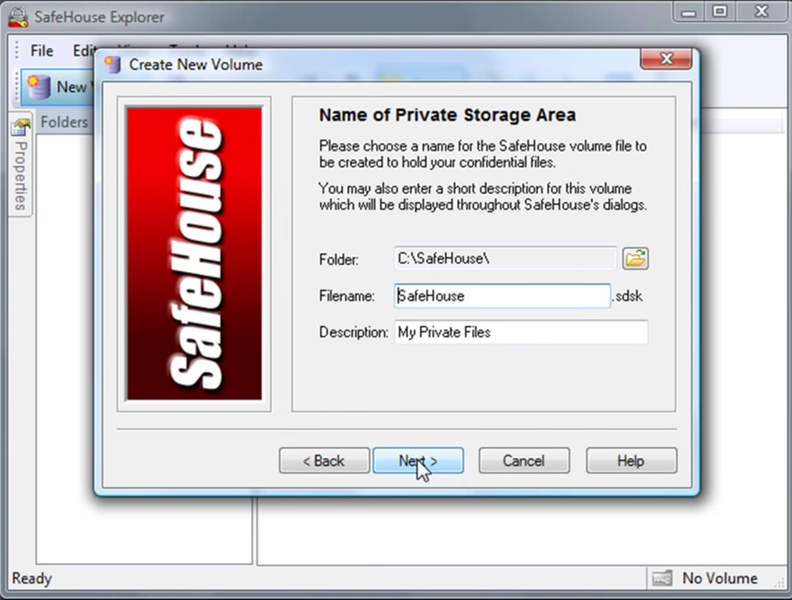Click the Help button
Screen dimensions: 792x600
(631, 461)
